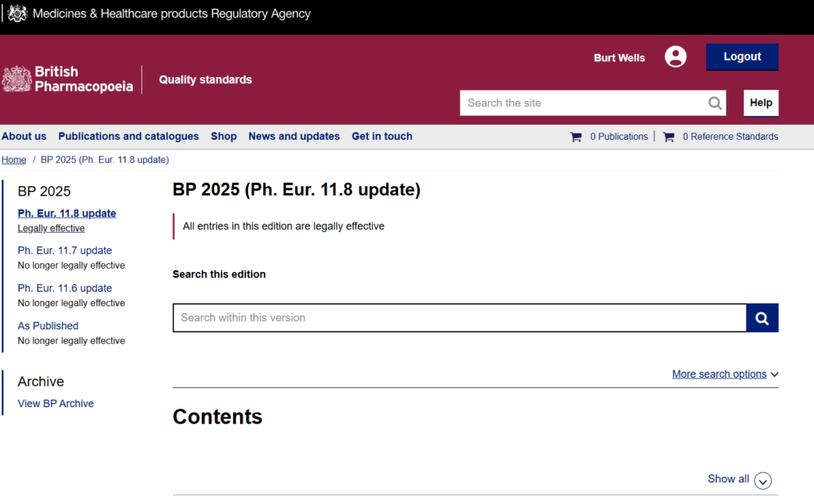Go to the Shop menu item
The width and height of the screenshot is (814, 504).
[223, 137]
